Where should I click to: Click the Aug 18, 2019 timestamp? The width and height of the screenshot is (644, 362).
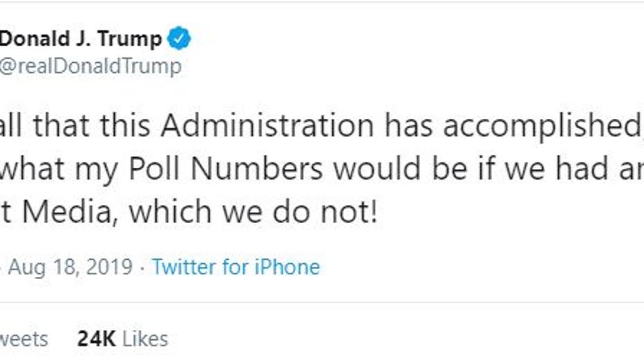tap(69, 267)
